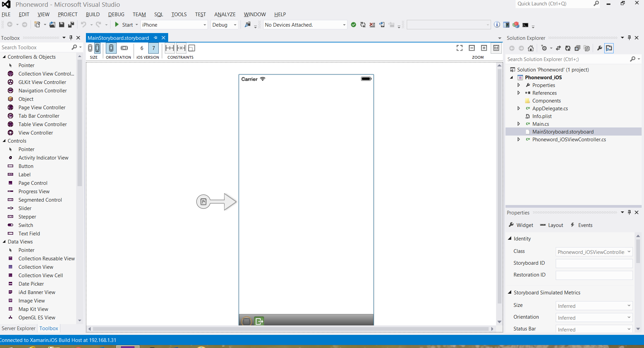Toggle iOS version 7 button
This screenshot has height=348, width=644.
(x=153, y=48)
